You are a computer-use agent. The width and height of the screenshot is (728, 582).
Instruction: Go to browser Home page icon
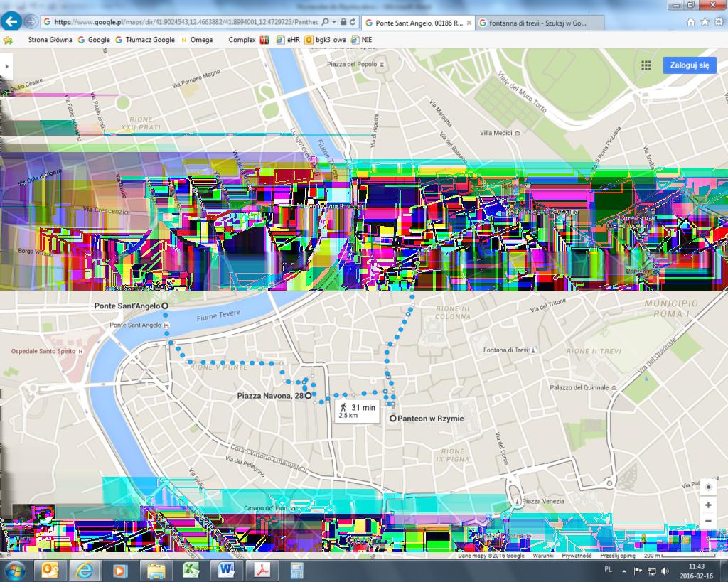[691, 22]
